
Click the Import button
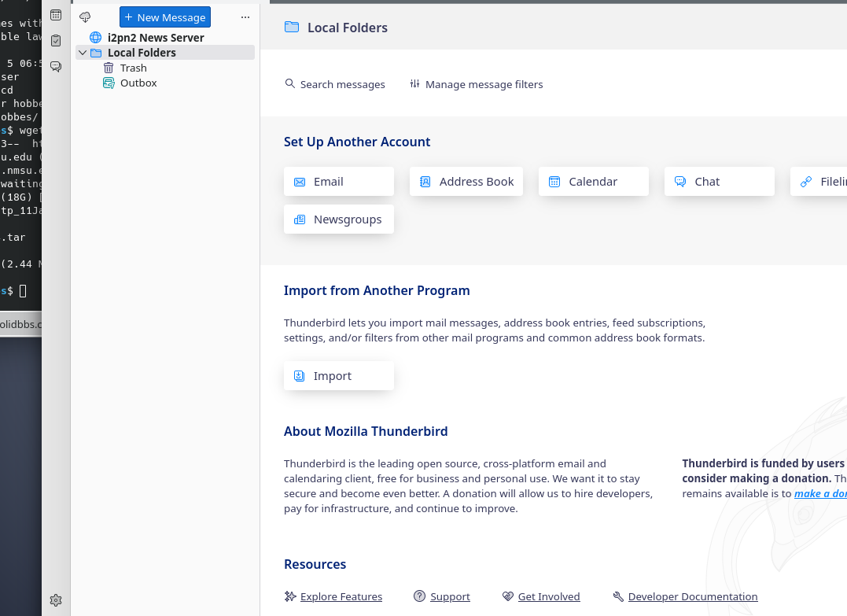(339, 376)
